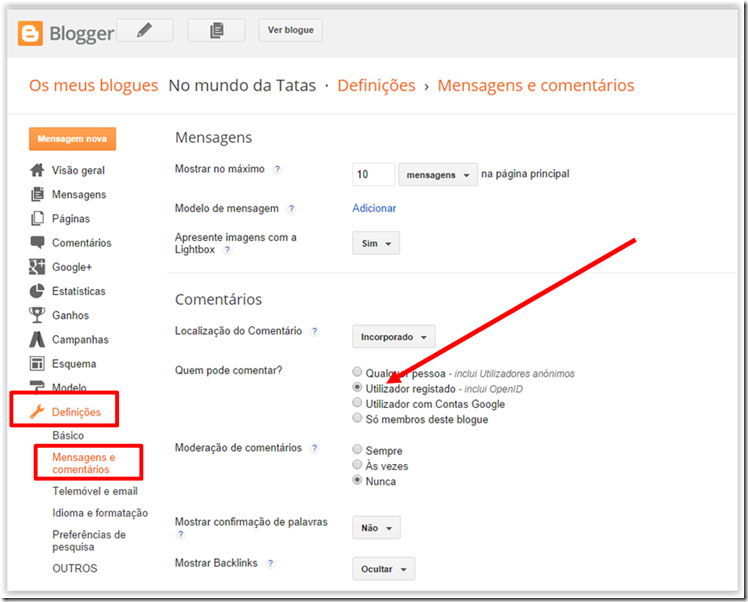Click help icon under Mostrar confirmação de palavras

click(x=180, y=534)
